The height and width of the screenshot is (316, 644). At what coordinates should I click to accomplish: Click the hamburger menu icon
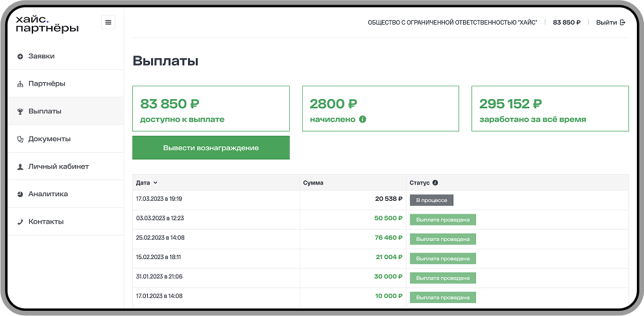click(x=108, y=23)
